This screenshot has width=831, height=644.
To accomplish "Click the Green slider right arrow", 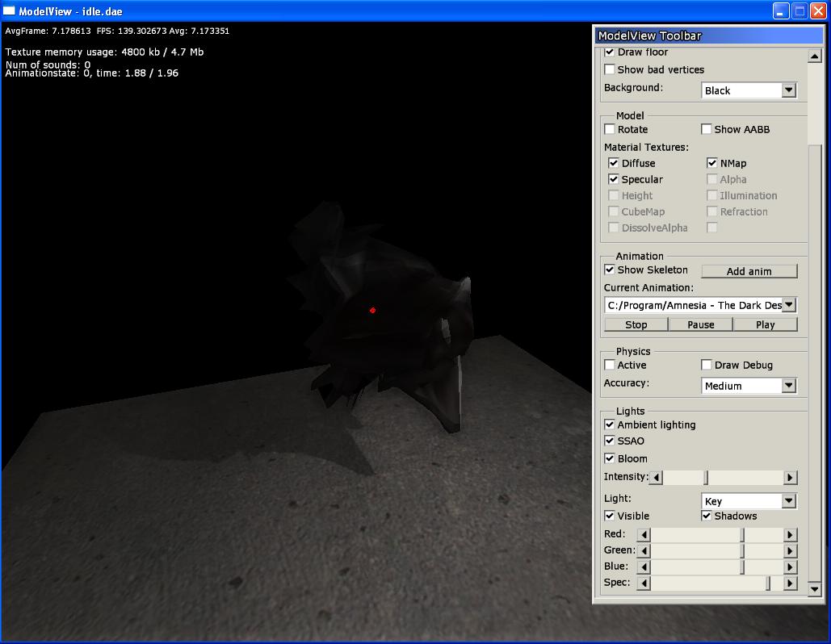I will (790, 550).
